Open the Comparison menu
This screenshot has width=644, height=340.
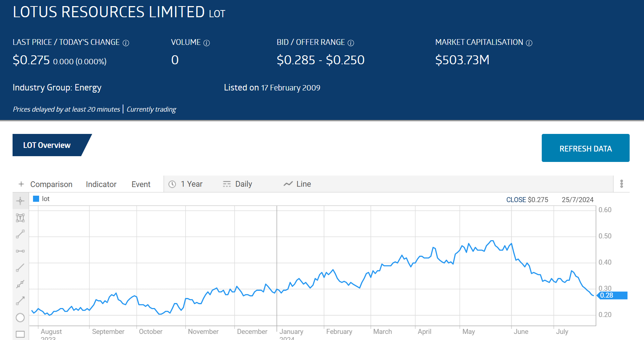(x=51, y=184)
